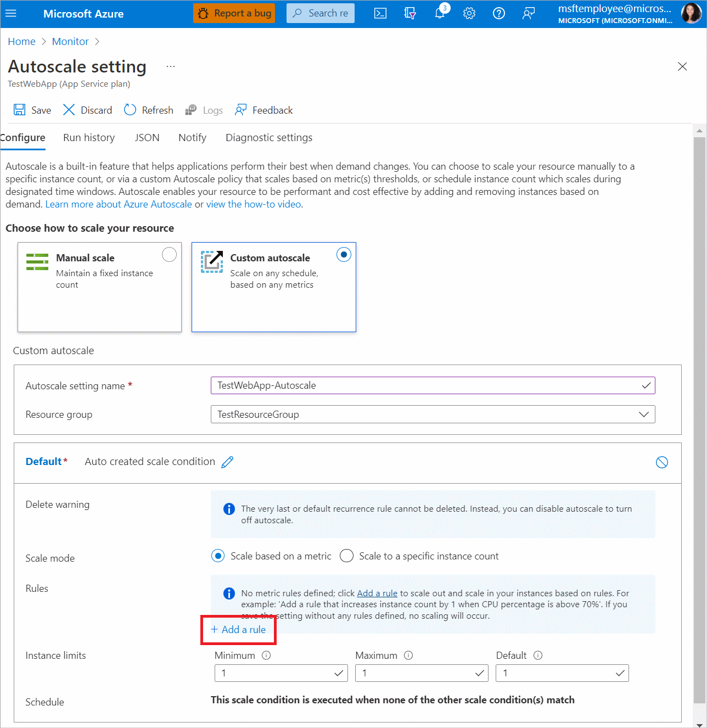Click the Default scale condition label

[43, 462]
